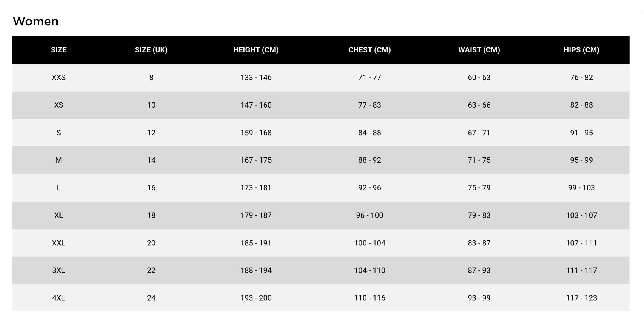Select chest range 92 - 96
The image size is (644, 322).
point(370,188)
